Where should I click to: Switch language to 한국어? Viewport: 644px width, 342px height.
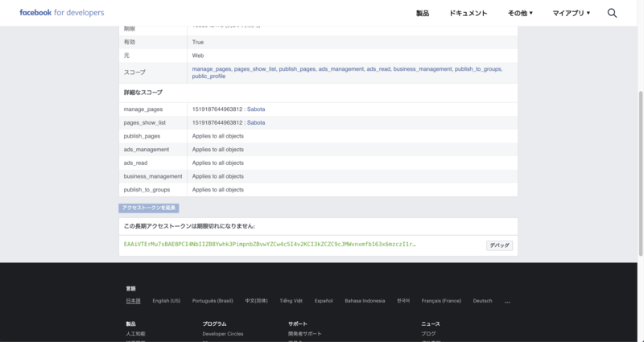click(403, 301)
